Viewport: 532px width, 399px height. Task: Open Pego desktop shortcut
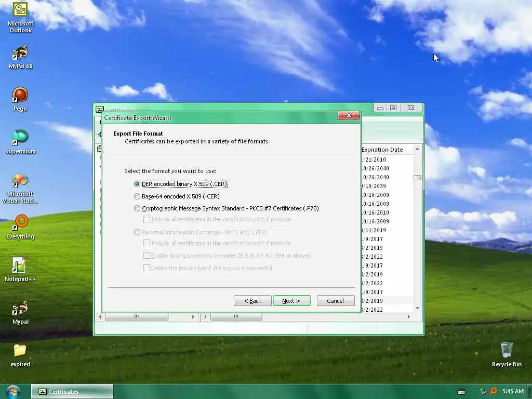(20, 99)
